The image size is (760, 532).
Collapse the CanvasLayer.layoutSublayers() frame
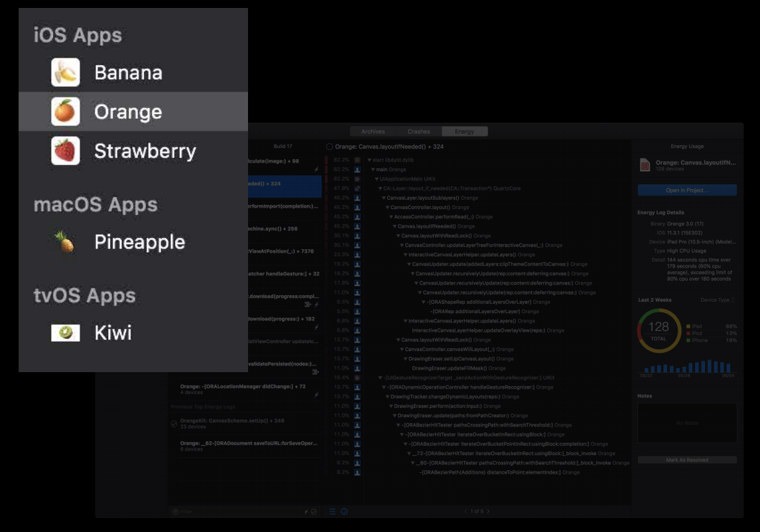point(384,198)
